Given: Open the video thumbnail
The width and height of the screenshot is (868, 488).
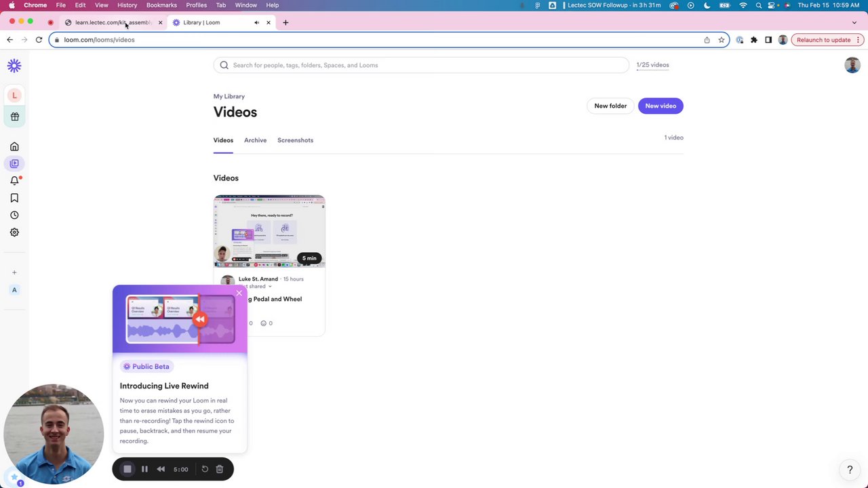Looking at the screenshot, I should click(269, 231).
